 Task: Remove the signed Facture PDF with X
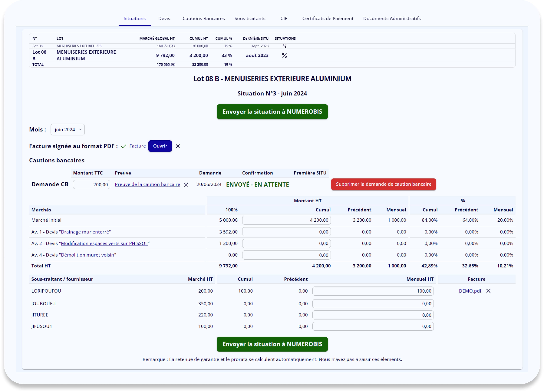click(x=178, y=146)
